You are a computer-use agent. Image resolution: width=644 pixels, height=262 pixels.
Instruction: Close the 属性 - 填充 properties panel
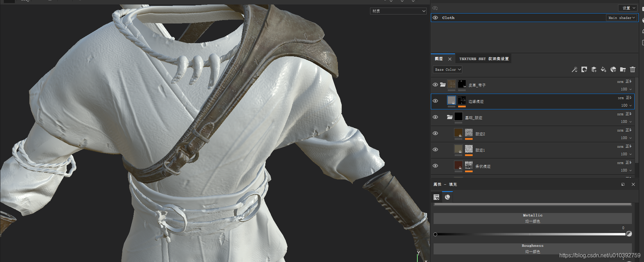coord(633,184)
